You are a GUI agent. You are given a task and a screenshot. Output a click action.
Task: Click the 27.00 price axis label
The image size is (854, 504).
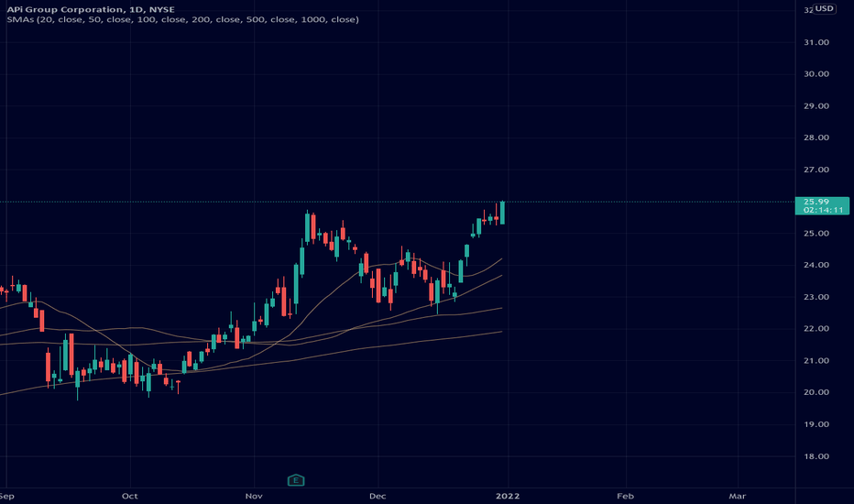(816, 170)
